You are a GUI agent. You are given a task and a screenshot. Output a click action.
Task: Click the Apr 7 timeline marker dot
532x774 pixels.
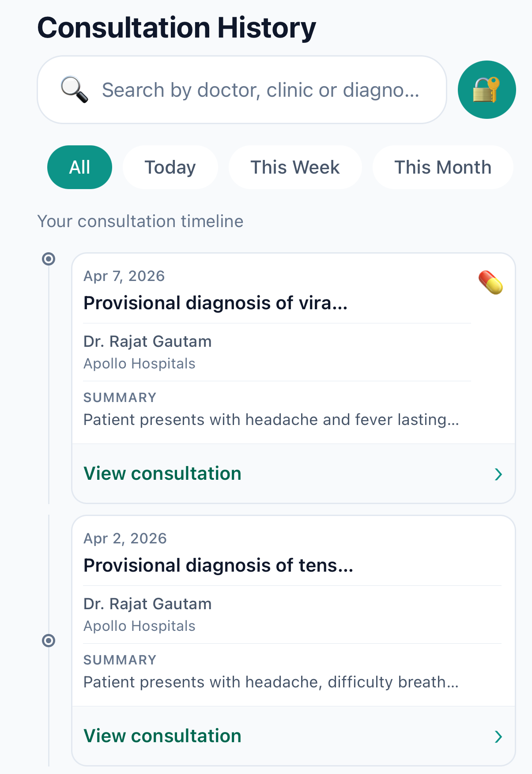[x=49, y=259]
